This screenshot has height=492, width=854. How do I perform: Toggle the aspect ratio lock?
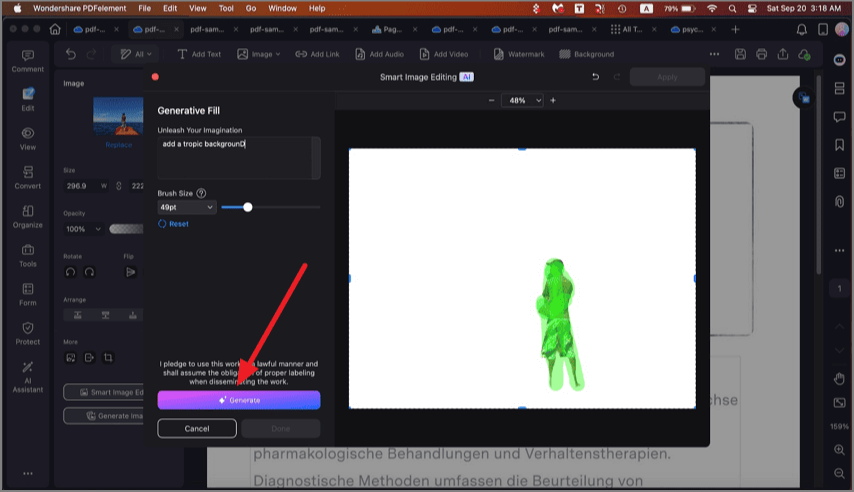coord(119,186)
